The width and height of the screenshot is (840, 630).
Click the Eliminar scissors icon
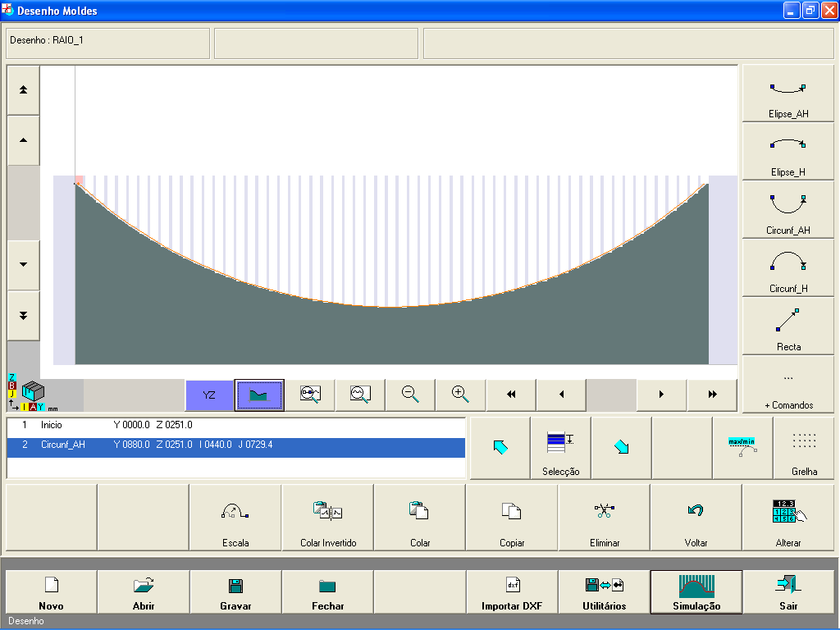(605, 511)
